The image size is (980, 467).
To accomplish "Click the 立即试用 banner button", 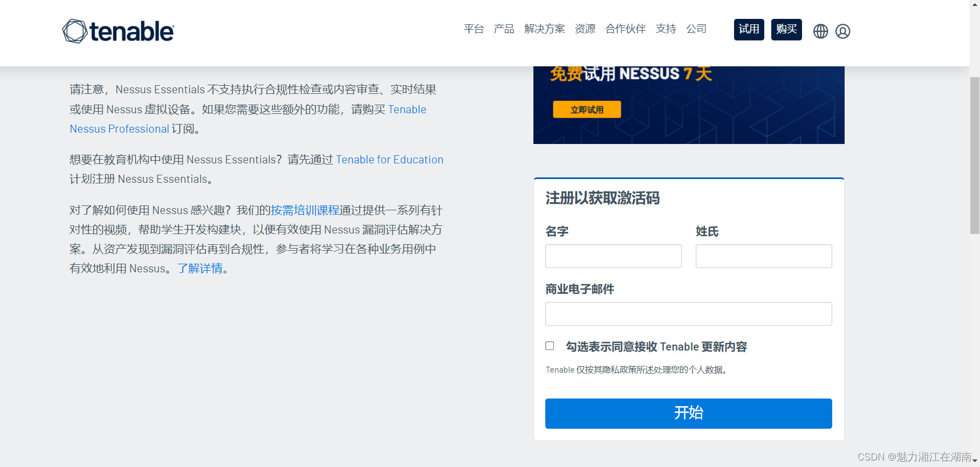I will pos(587,109).
